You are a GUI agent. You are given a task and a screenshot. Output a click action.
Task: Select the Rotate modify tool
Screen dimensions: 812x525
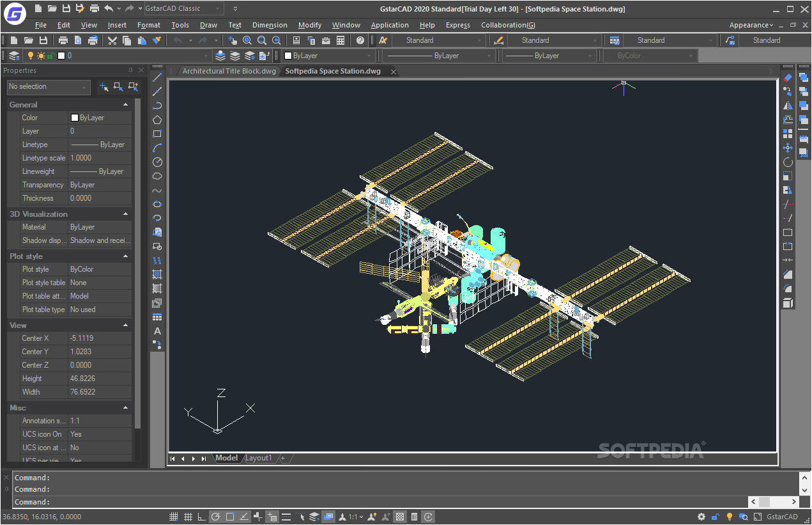788,162
